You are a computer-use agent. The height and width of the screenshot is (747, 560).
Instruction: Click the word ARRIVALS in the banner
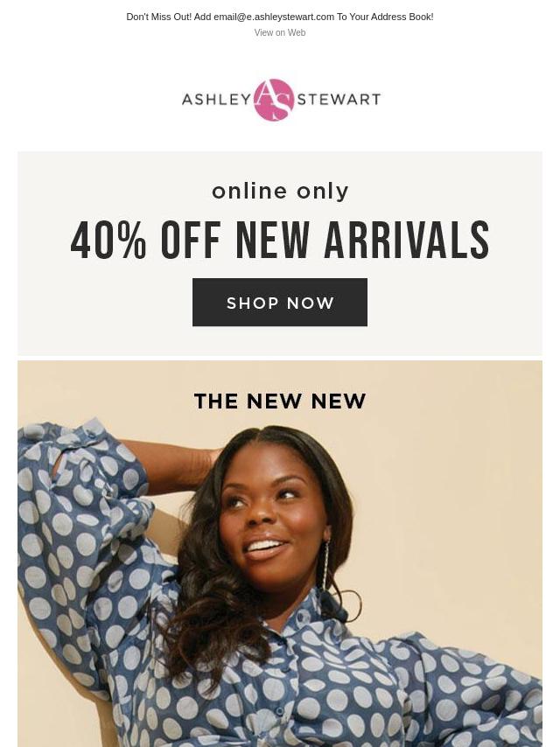point(407,240)
